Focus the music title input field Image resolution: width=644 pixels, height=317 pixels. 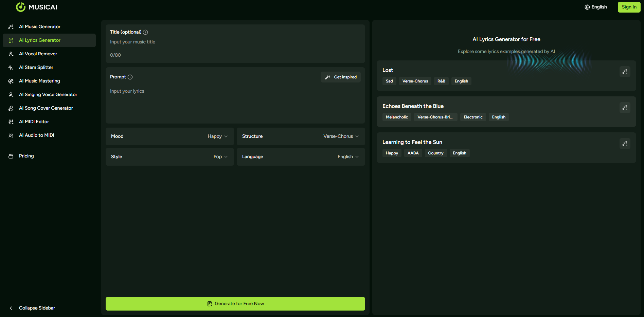click(234, 42)
